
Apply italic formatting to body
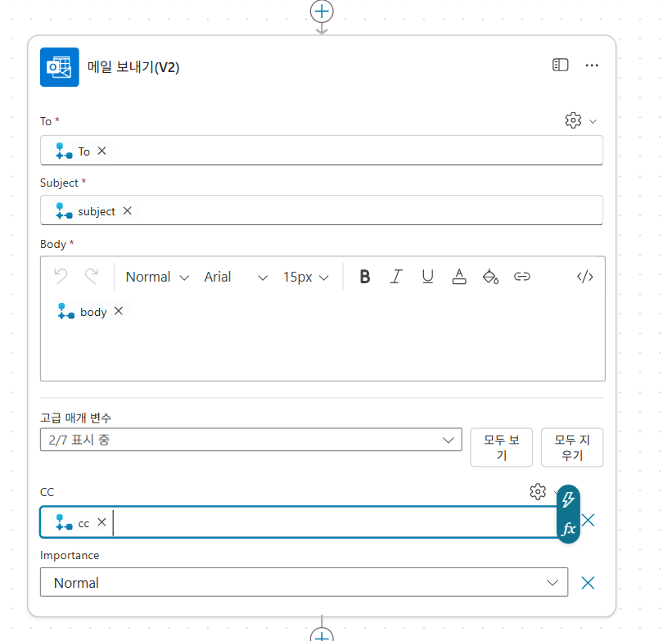396,277
